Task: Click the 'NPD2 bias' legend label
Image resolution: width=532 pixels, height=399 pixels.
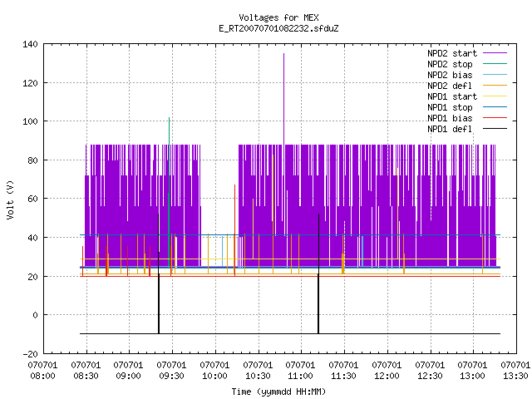Action: (450, 75)
